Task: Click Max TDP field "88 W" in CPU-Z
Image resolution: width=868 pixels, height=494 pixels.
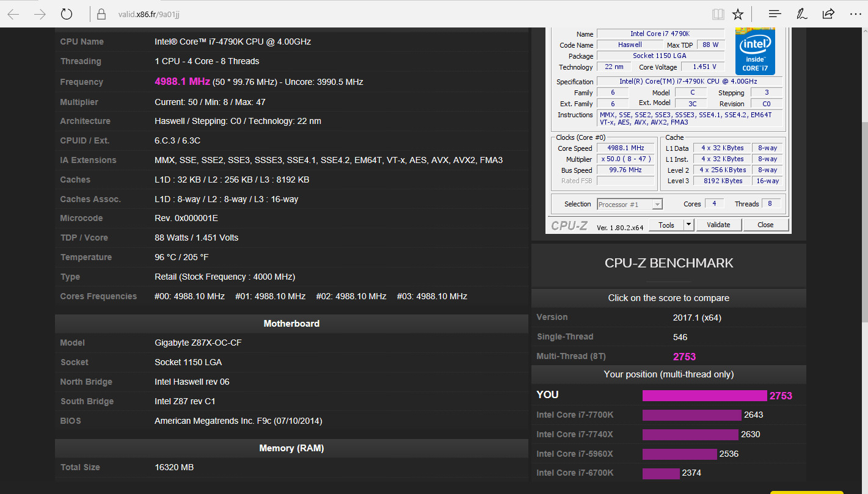Action: click(710, 45)
